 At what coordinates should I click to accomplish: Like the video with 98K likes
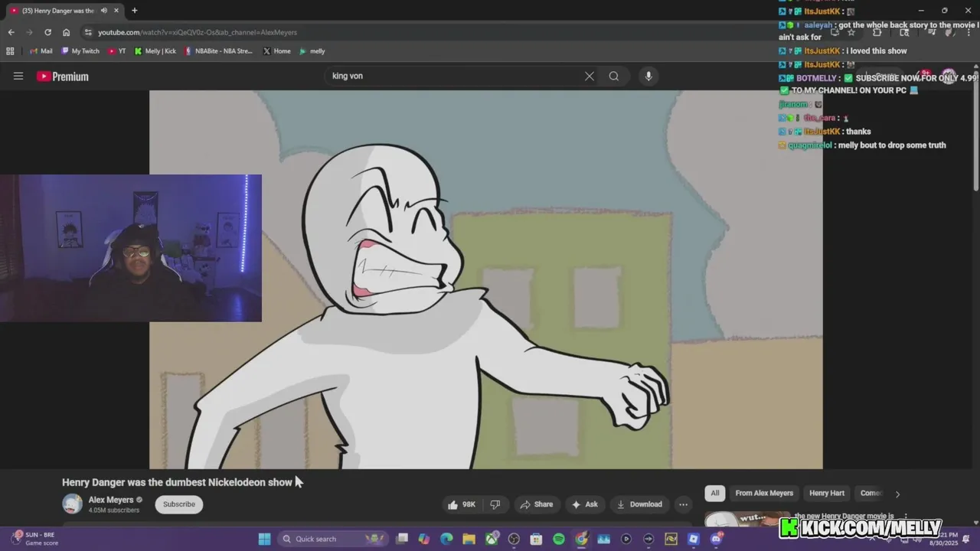pos(462,504)
